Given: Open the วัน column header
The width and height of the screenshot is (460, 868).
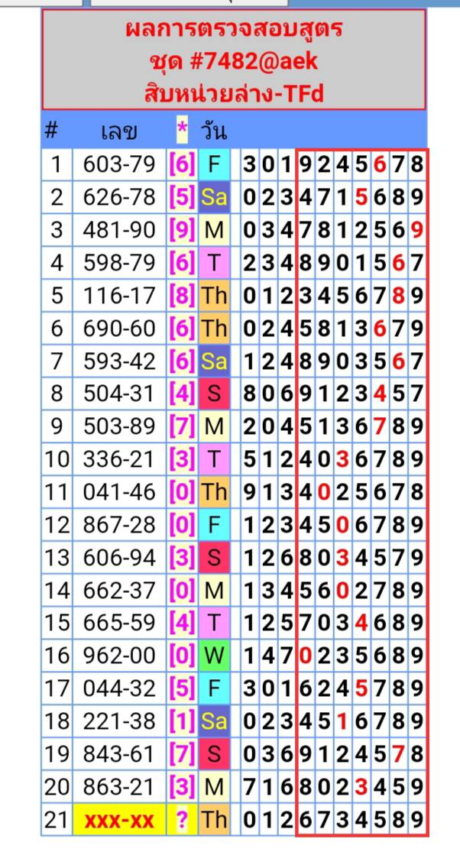Looking at the screenshot, I should pos(213,131).
